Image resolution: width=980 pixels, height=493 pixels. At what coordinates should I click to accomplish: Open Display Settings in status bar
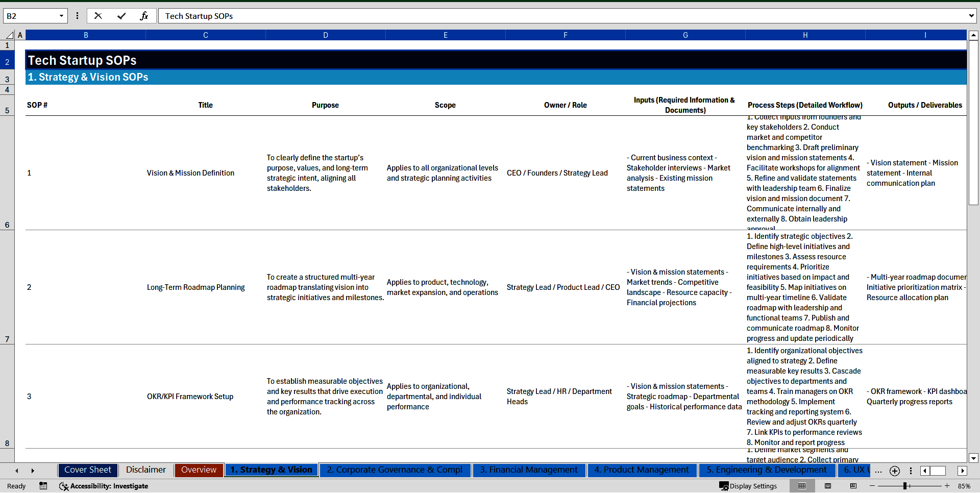748,486
